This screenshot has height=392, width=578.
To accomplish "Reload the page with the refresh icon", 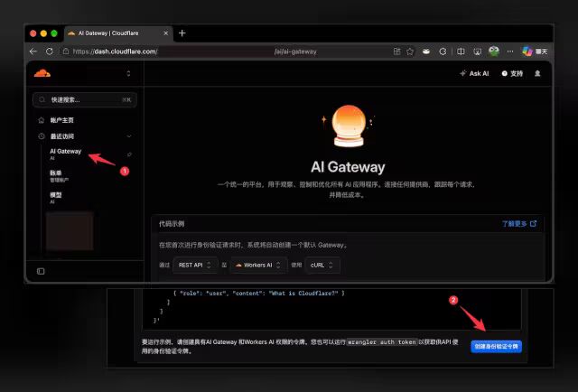I will click(50, 51).
